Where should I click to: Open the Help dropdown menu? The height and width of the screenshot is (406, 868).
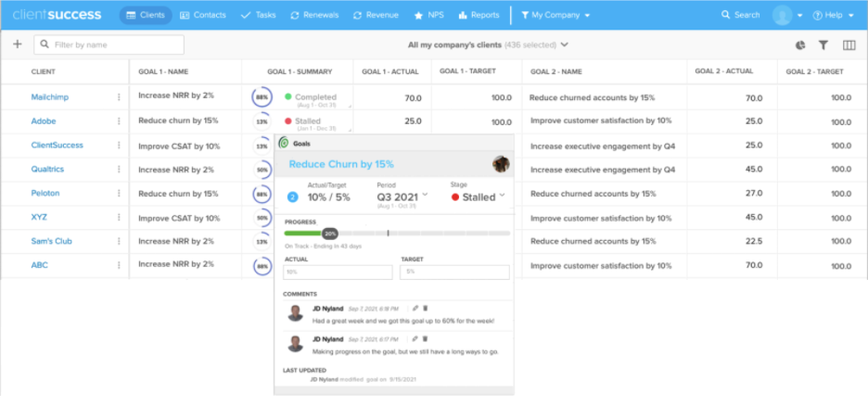click(833, 16)
